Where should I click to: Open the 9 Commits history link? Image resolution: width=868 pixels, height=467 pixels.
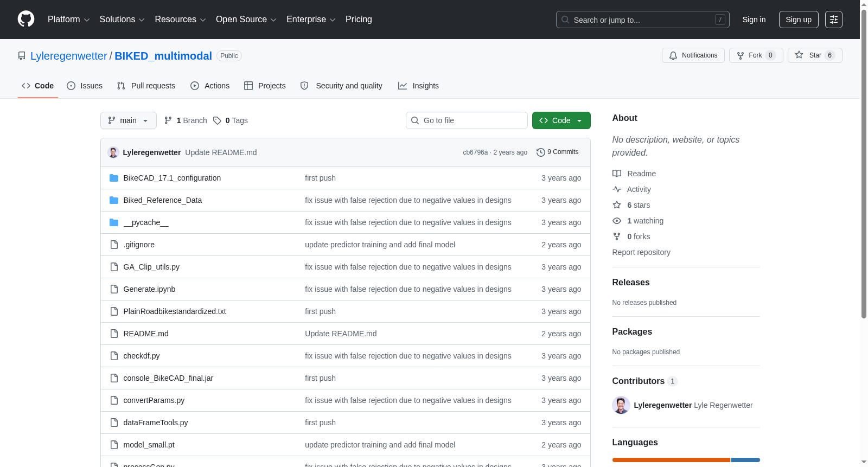coord(557,152)
